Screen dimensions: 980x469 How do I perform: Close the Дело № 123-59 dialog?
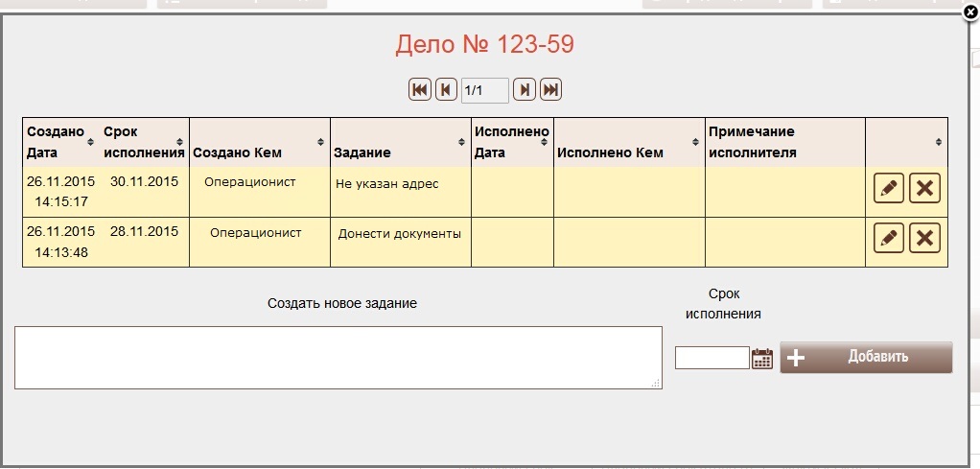pyautogui.click(x=969, y=12)
